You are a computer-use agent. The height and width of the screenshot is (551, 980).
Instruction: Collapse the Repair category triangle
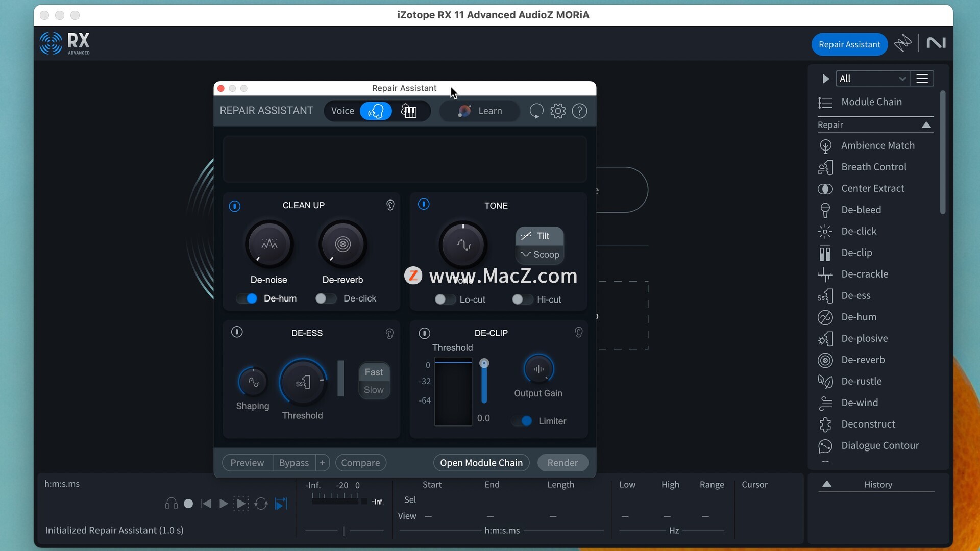[926, 125]
